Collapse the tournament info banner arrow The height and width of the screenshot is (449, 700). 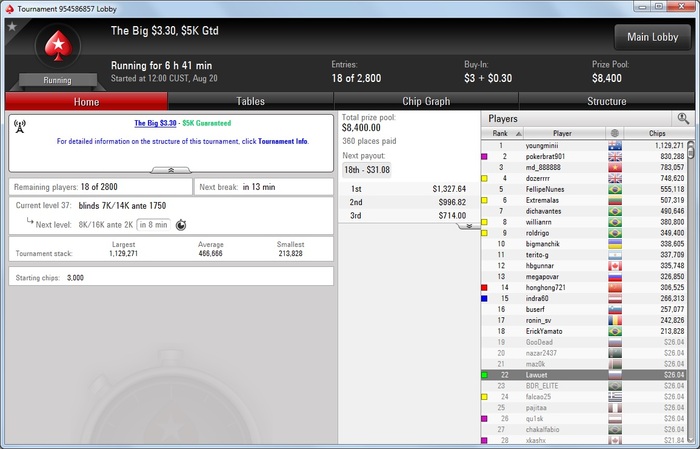tap(171, 170)
